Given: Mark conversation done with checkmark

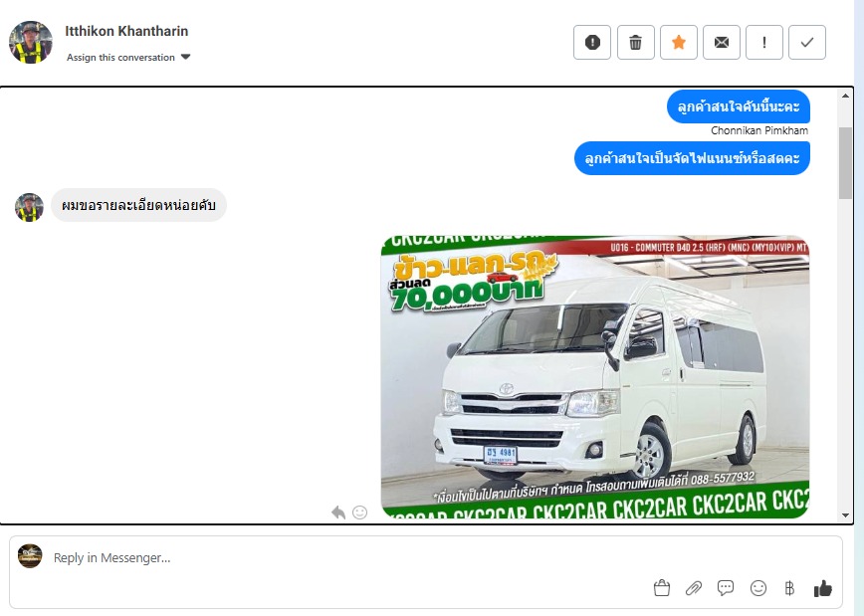Looking at the screenshot, I should pyautogui.click(x=807, y=43).
